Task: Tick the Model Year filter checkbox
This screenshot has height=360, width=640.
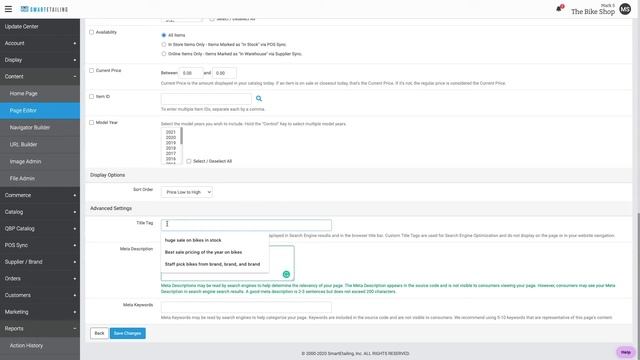Action: (91, 122)
